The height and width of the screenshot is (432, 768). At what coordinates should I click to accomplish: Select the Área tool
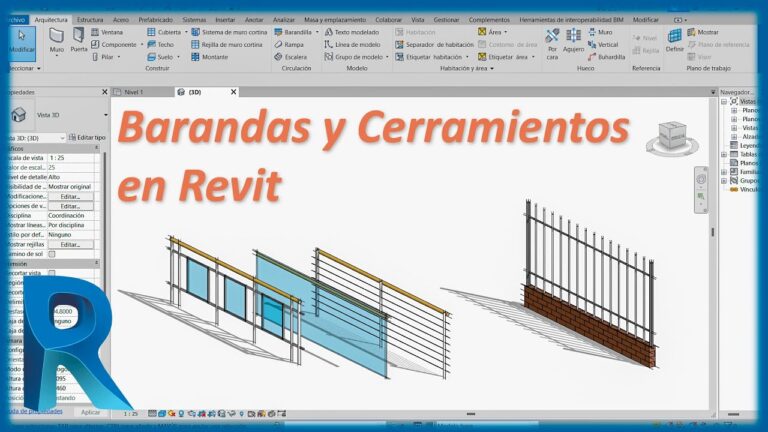(x=490, y=32)
